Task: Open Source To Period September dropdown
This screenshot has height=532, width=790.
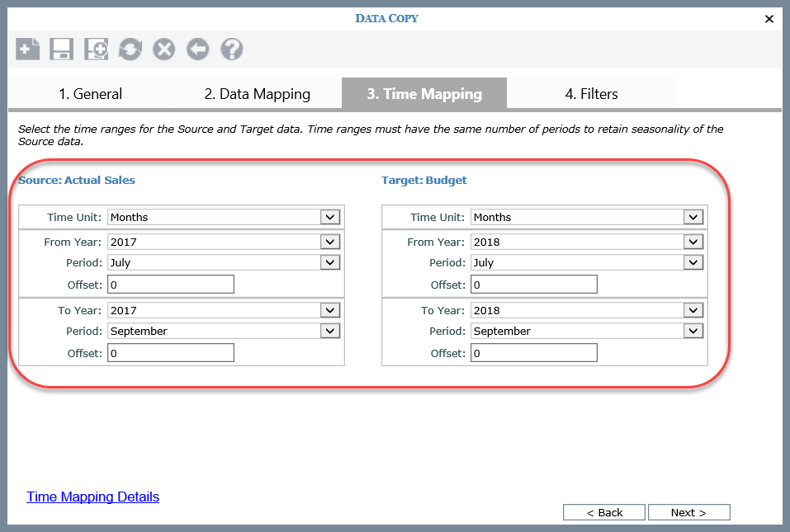Action: (x=224, y=331)
